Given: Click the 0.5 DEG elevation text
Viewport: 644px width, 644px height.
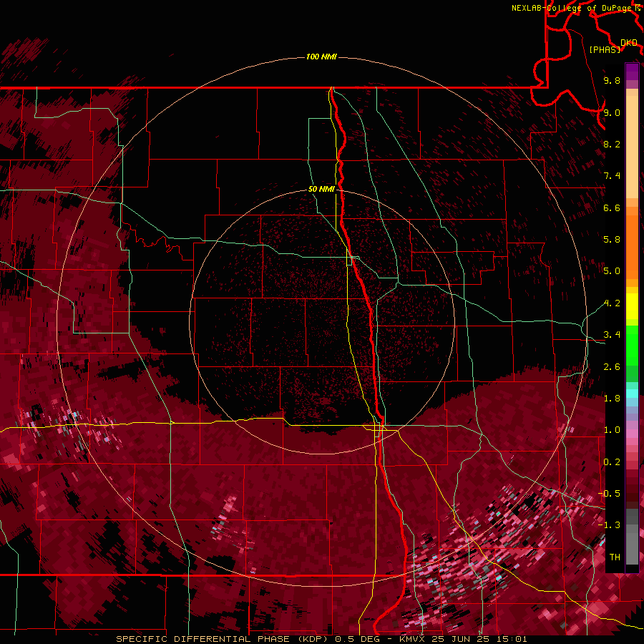Looking at the screenshot, I should pyautogui.click(x=357, y=639).
